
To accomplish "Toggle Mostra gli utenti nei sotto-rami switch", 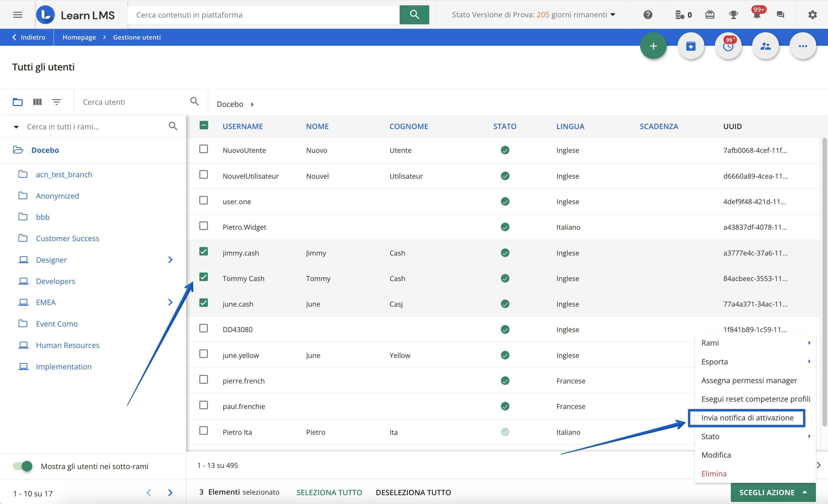I will 23,466.
